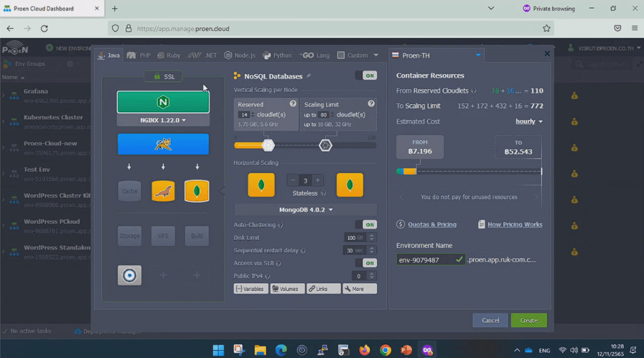The width and height of the screenshot is (644, 358).
Task: Switch to the Node.js tab
Action: (240, 55)
